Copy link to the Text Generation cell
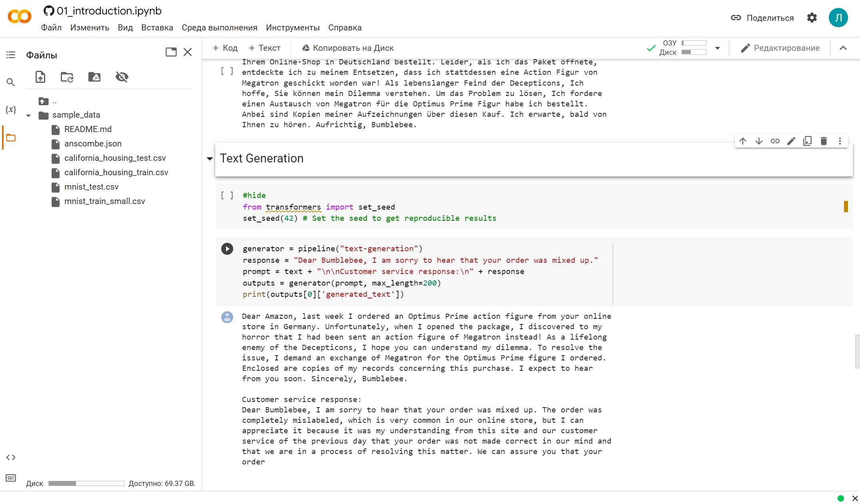860x504 pixels. point(775,141)
